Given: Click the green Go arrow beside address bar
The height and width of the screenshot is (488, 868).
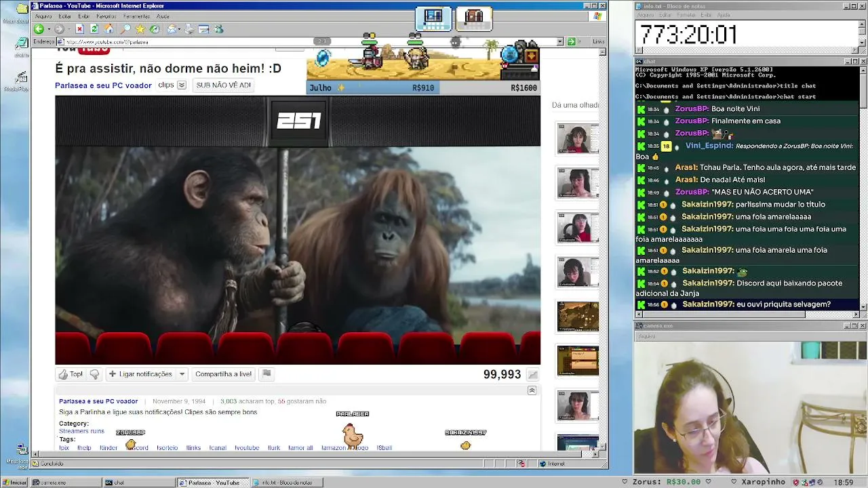Looking at the screenshot, I should pyautogui.click(x=572, y=42).
